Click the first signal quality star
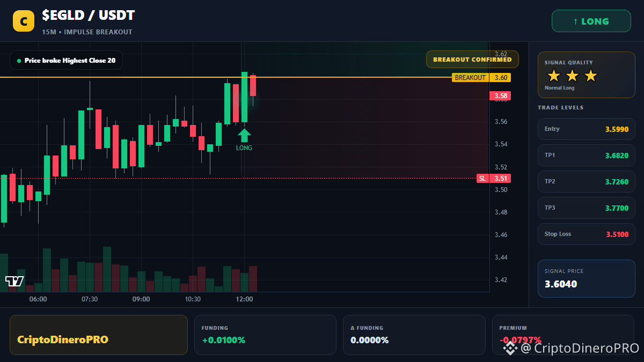Image resolution: width=644 pixels, height=362 pixels. [553, 76]
